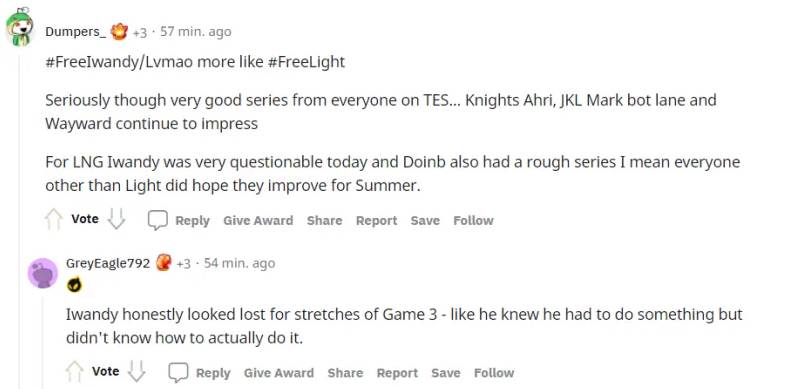
Task: Click the speech bubble icon under GreyEagle792's reply
Action: tap(178, 373)
